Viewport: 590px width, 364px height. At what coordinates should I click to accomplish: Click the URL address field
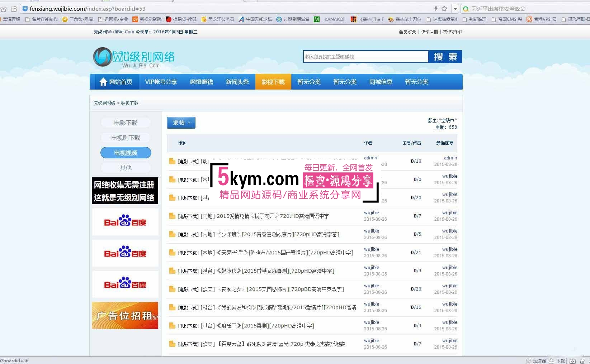tap(230, 9)
